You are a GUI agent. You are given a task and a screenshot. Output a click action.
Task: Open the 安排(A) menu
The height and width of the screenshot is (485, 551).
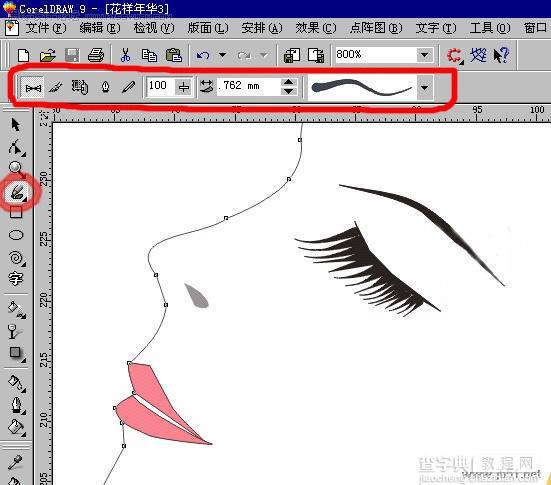[x=262, y=28]
